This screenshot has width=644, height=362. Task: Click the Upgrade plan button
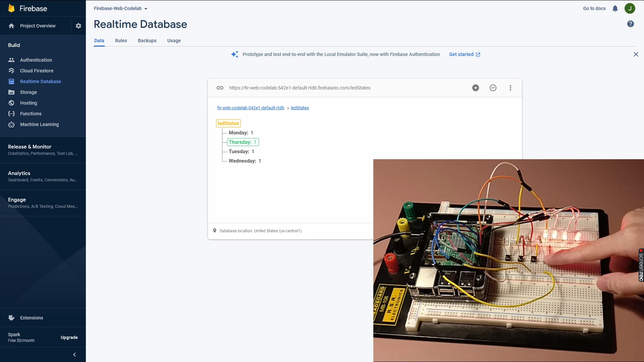tap(69, 338)
